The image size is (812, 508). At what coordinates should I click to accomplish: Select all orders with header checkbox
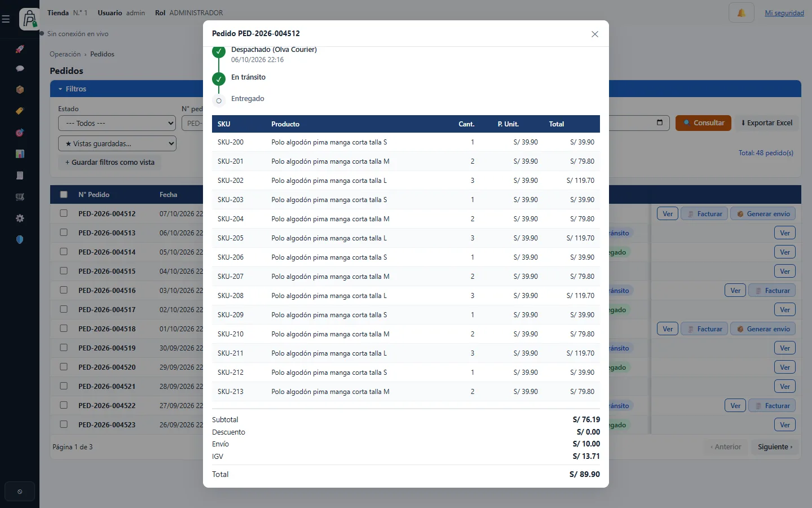pos(64,195)
